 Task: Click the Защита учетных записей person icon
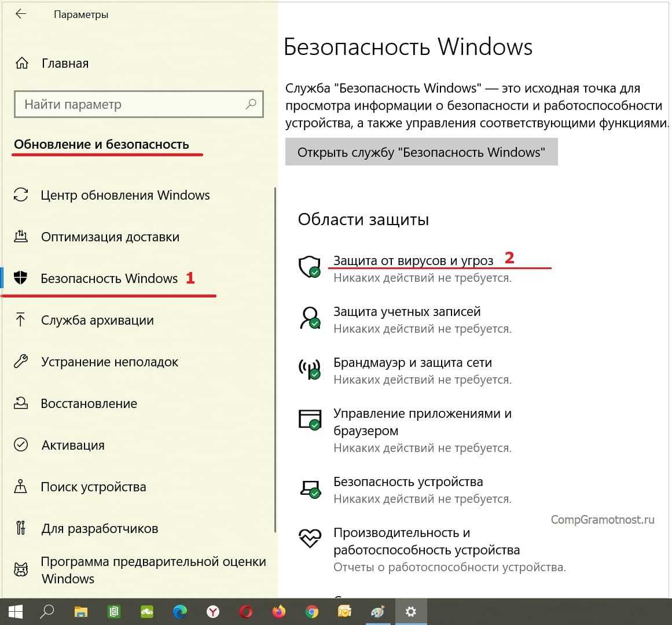pyautogui.click(x=310, y=318)
